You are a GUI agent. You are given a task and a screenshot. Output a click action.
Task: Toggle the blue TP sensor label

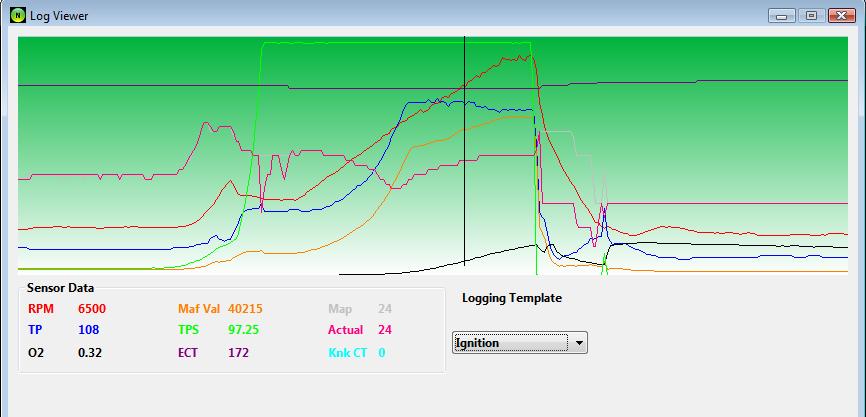click(35, 329)
